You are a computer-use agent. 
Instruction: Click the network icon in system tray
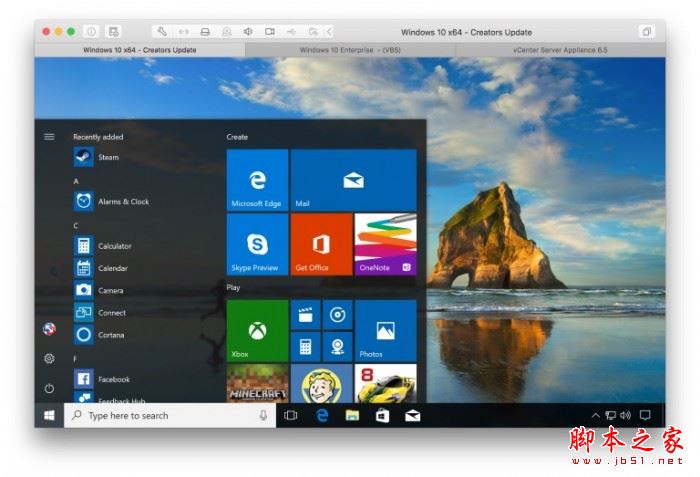click(610, 416)
